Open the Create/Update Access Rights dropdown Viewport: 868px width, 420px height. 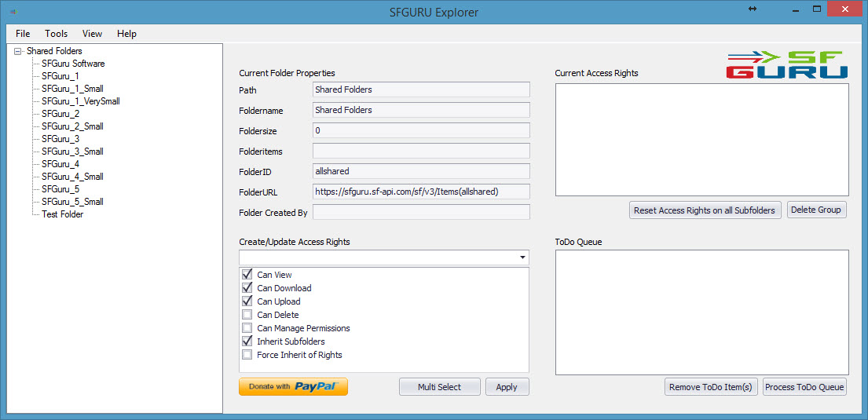522,257
